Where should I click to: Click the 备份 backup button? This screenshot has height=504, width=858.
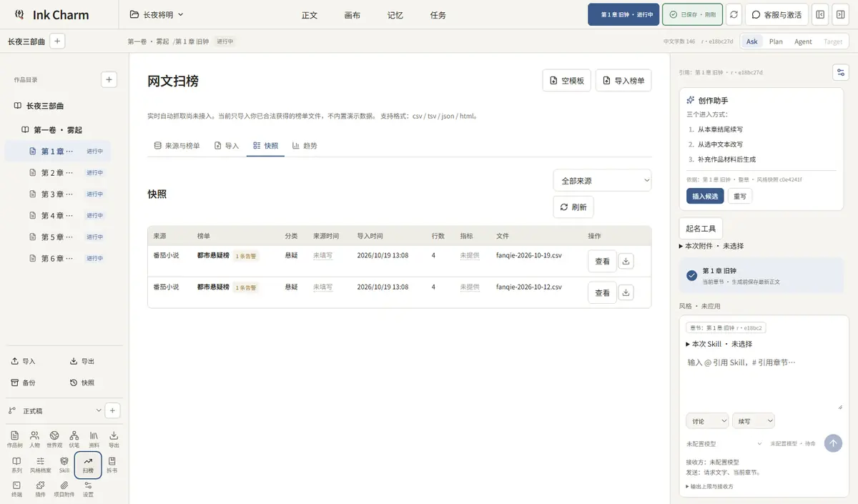pos(23,382)
